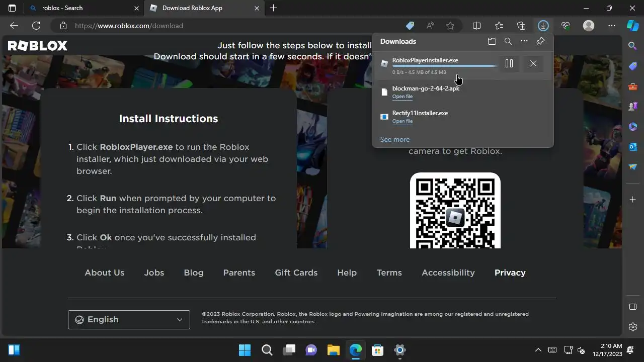
Task: Pin the Downloads panel
Action: (540, 41)
